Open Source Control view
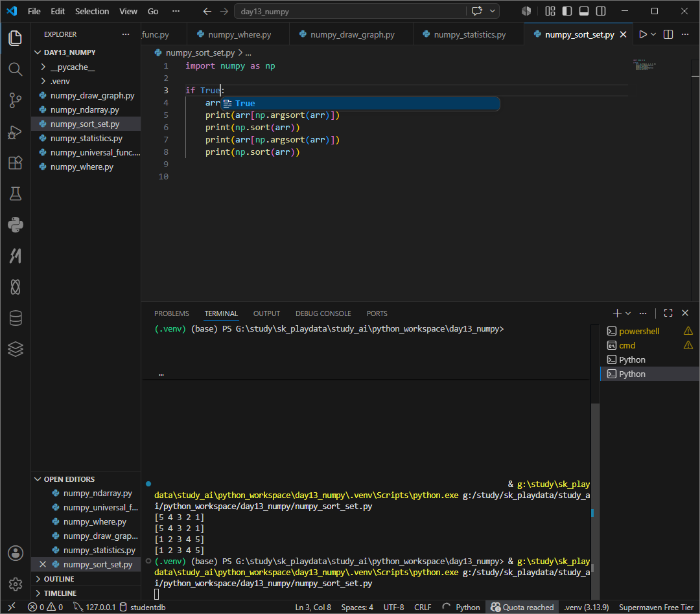 point(15,100)
